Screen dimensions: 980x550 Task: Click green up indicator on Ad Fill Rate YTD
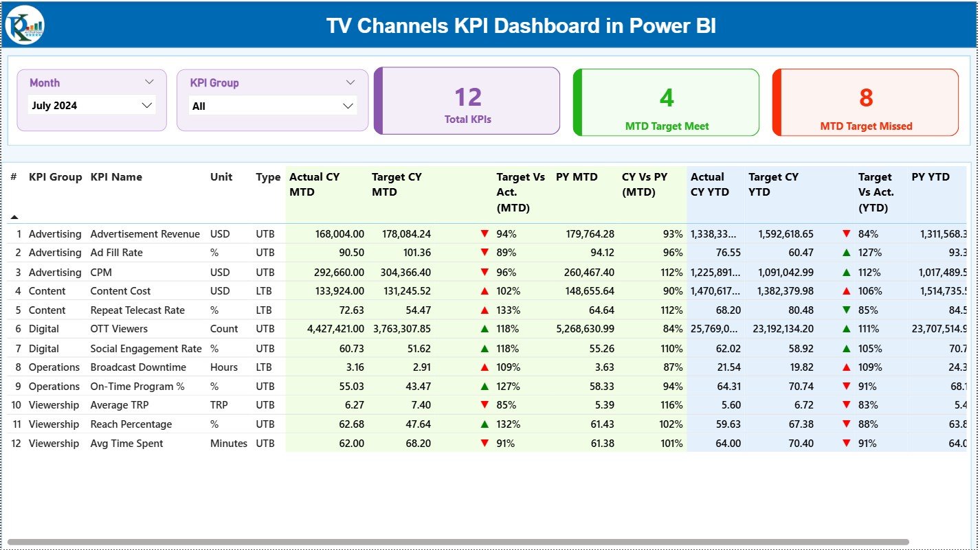coord(846,253)
